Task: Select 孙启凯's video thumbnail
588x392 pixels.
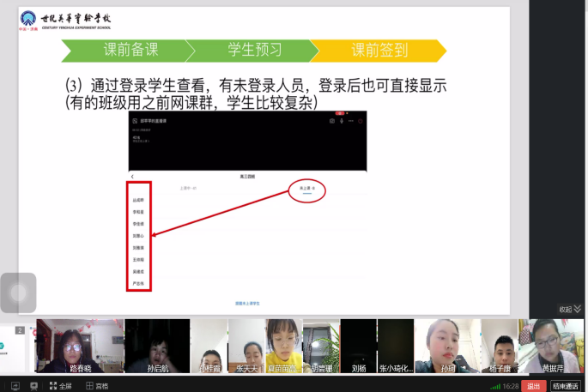Action: click(156, 347)
